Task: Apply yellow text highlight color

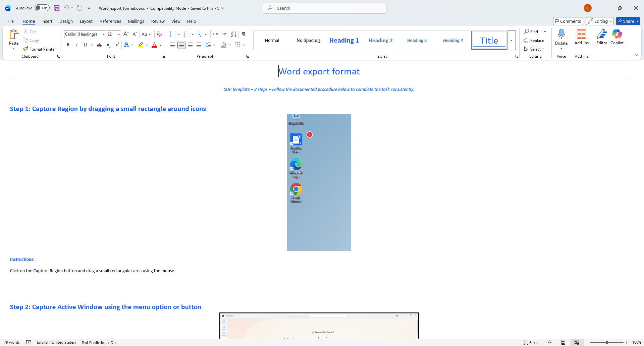Action: [x=141, y=45]
